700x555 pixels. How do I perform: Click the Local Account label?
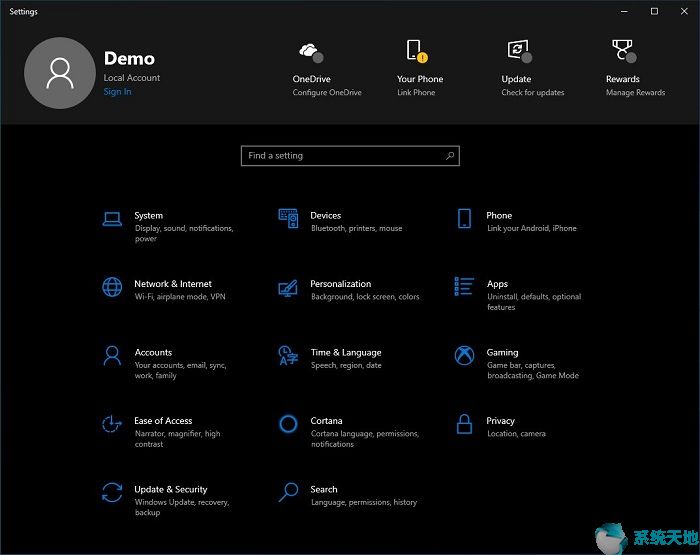(x=132, y=78)
